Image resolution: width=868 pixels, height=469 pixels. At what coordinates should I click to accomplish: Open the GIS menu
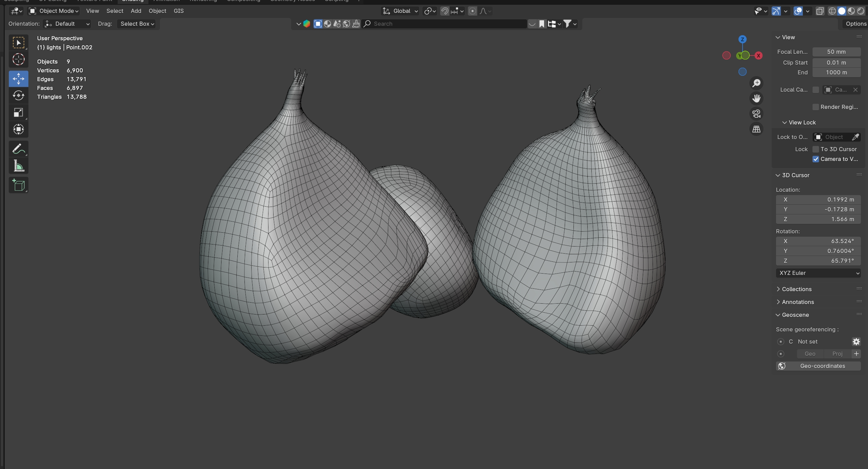[179, 11]
